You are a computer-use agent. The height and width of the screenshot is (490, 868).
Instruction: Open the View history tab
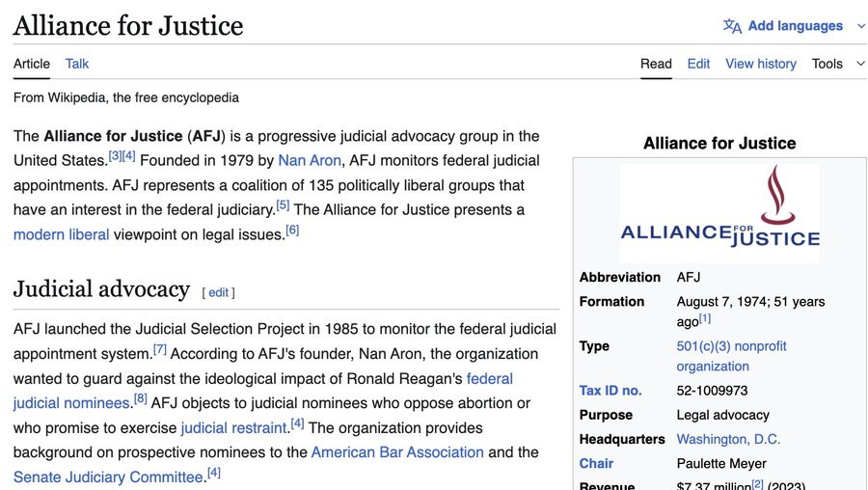(x=761, y=64)
